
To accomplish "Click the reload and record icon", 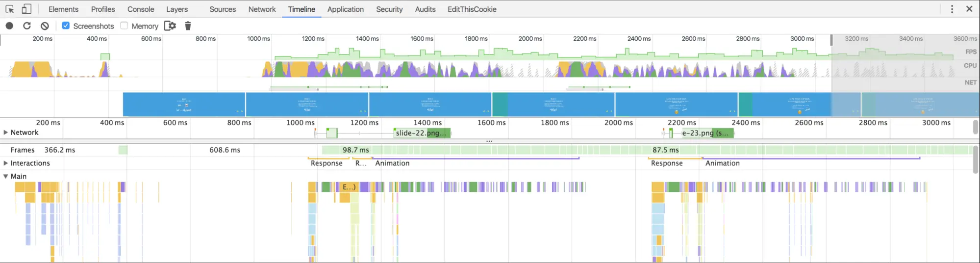I will pos(27,26).
